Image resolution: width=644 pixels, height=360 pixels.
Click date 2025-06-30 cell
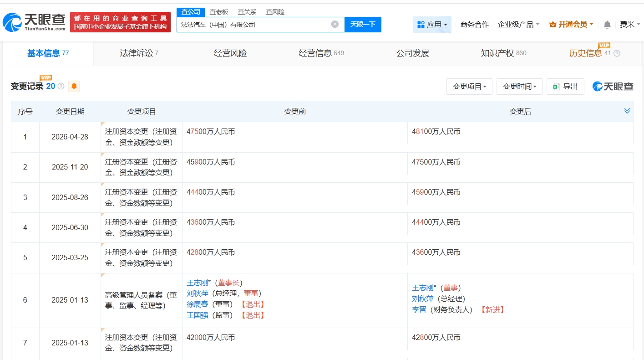tap(70, 227)
